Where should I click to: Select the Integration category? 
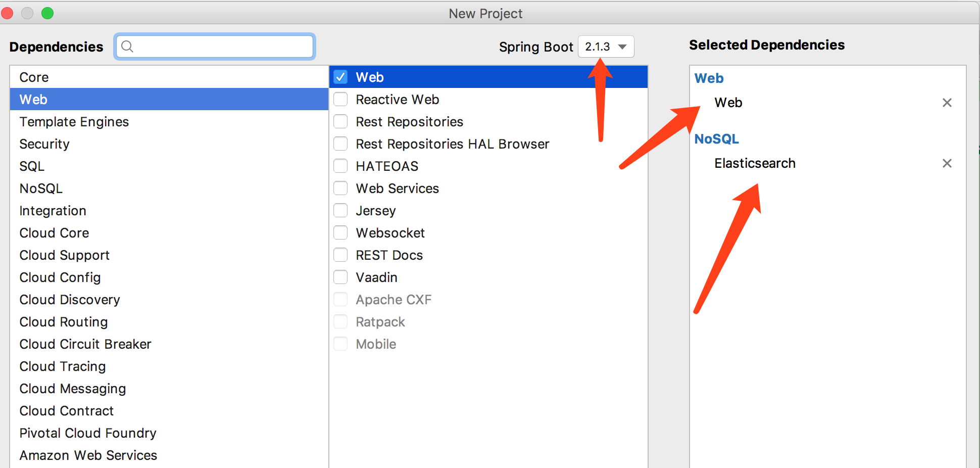click(169, 210)
